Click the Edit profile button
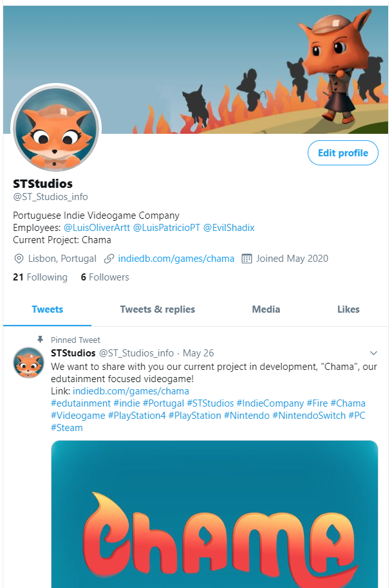 (x=343, y=152)
